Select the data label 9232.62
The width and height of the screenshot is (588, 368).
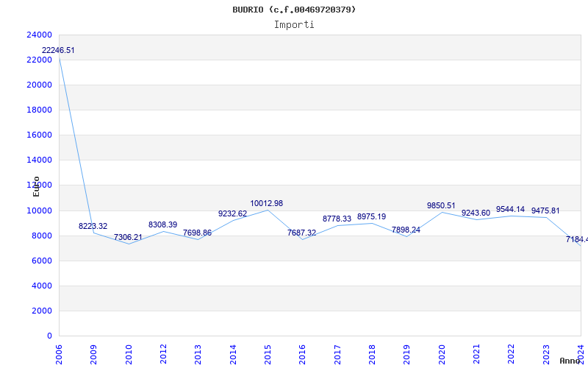232,213
